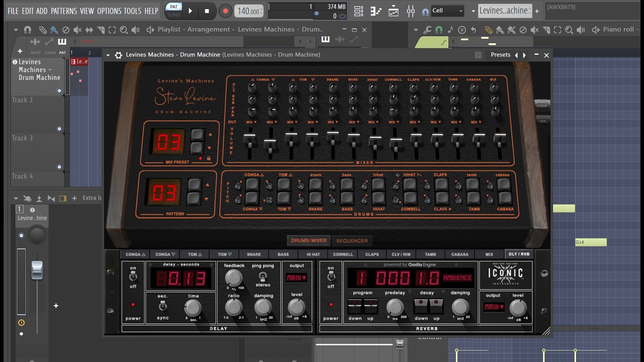Open the Channel rack view icon

click(393, 11)
